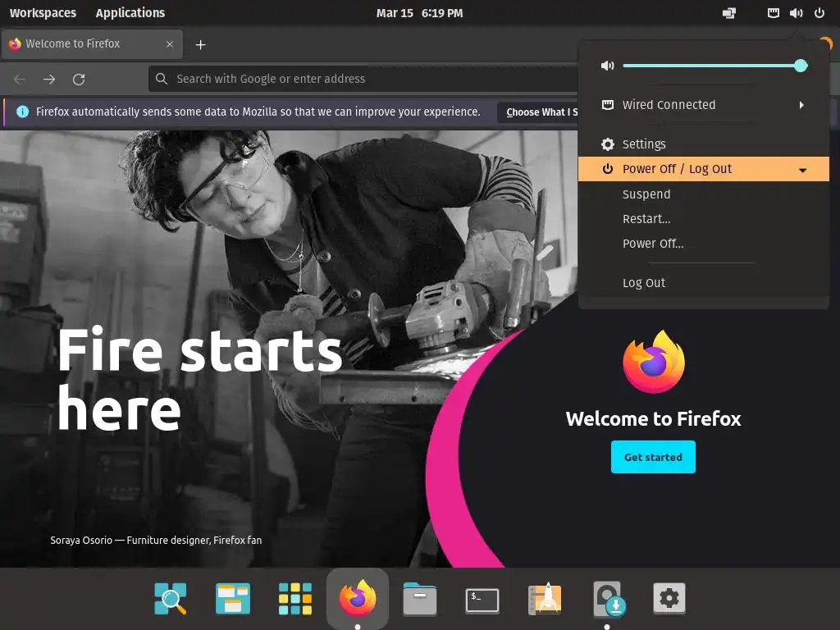Open Settings from the system menu

(x=703, y=144)
